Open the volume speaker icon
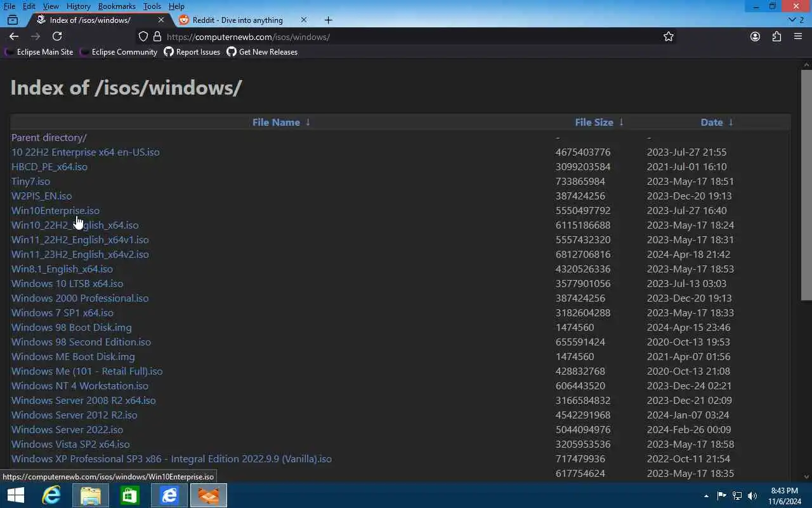Screen dimensions: 812x508 752,496
